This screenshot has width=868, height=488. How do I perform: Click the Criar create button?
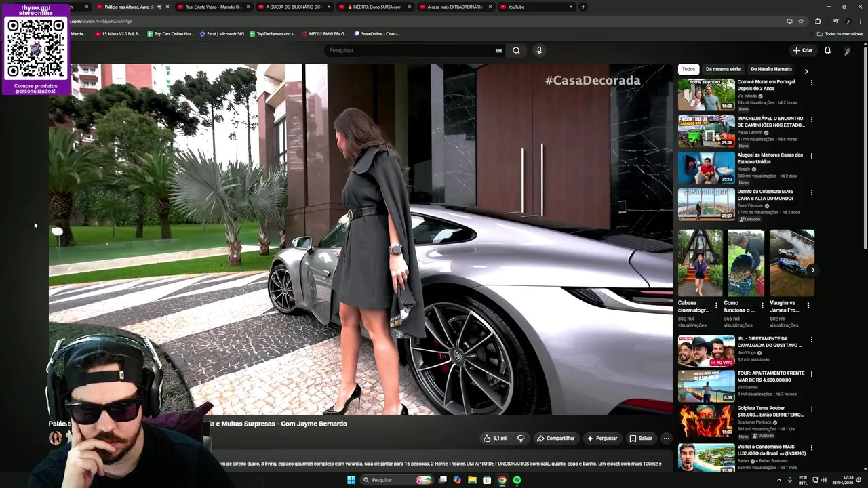coord(803,50)
